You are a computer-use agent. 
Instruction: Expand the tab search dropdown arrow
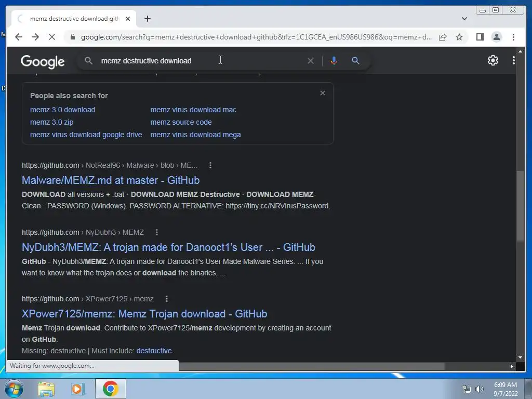click(464, 19)
